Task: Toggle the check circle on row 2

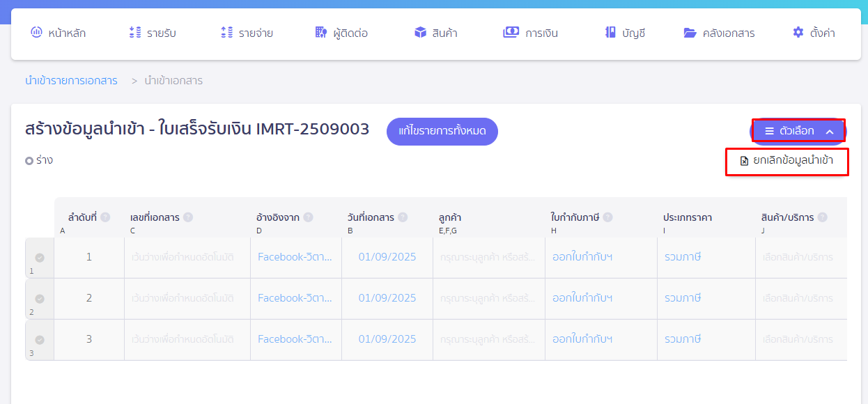Action: point(40,299)
